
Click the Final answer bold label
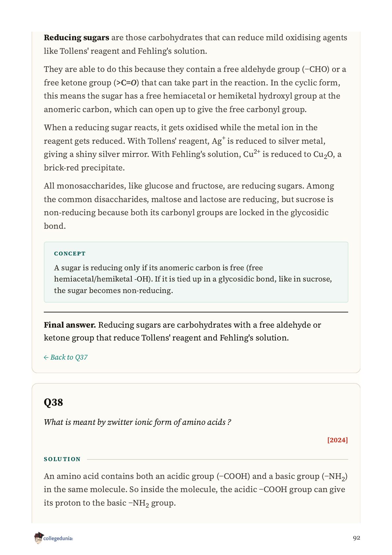[x=70, y=325]
